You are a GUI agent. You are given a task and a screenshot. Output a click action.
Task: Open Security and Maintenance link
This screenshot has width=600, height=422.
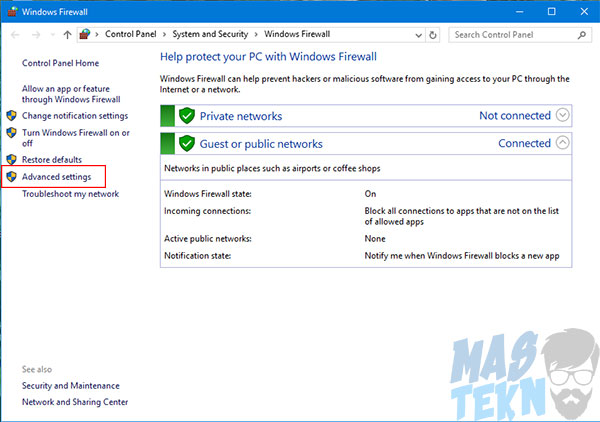pyautogui.click(x=71, y=386)
